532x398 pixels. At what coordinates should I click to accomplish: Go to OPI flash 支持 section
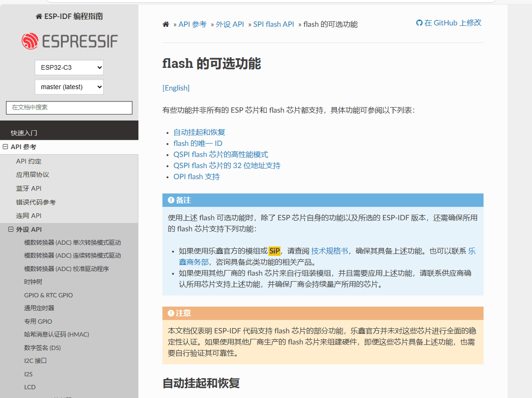197,176
